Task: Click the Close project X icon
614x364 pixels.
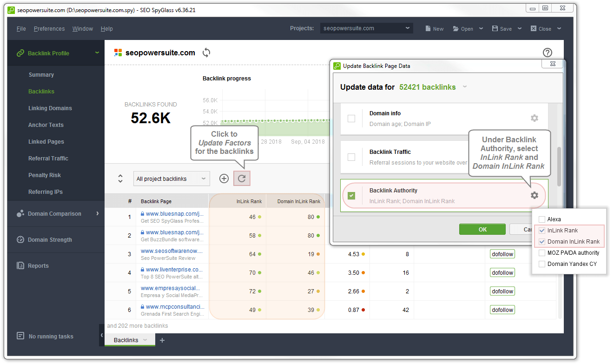Action: coord(534,28)
